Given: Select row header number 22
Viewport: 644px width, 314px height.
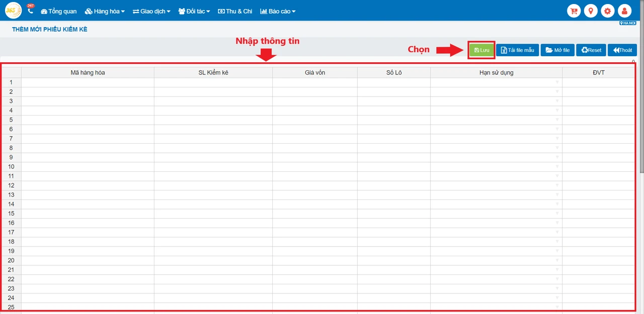Looking at the screenshot, I should (11, 279).
